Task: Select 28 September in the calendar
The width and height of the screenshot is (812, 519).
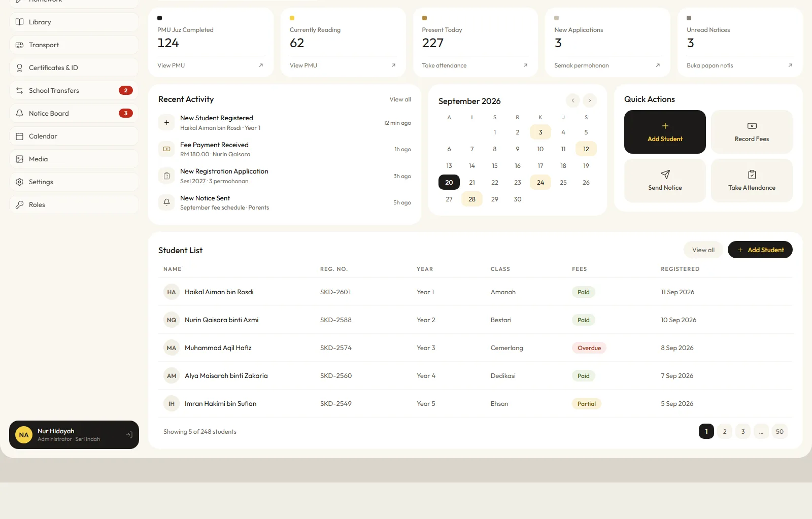Action: coord(472,199)
